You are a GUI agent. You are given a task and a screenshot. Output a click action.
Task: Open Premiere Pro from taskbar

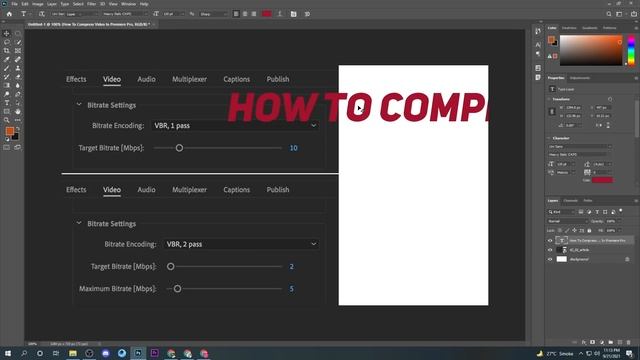(154, 353)
